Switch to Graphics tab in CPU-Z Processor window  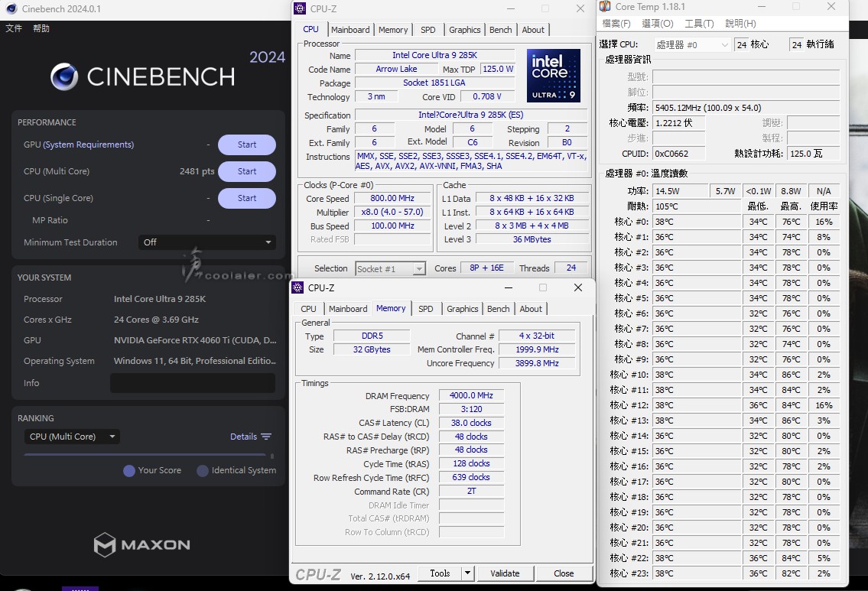464,30
